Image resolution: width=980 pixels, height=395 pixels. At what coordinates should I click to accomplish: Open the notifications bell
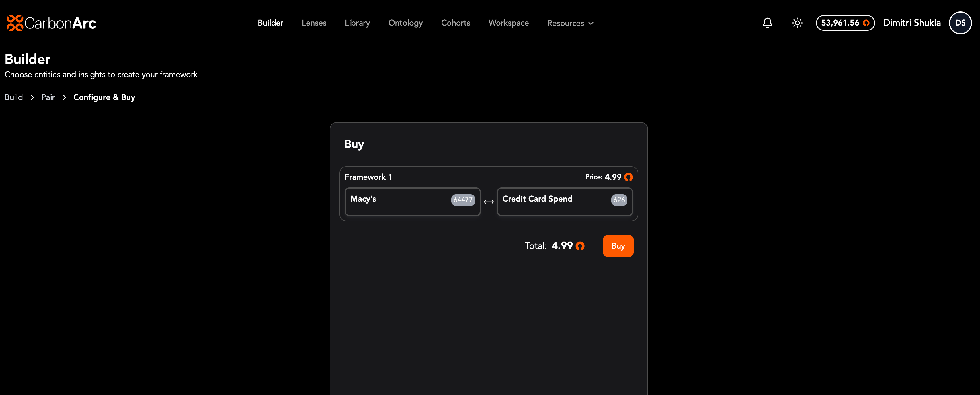click(767, 23)
